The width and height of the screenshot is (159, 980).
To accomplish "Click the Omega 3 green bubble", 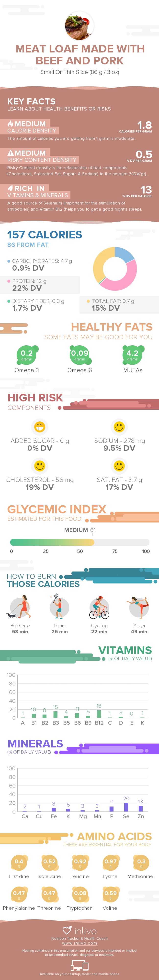I will tap(26, 355).
